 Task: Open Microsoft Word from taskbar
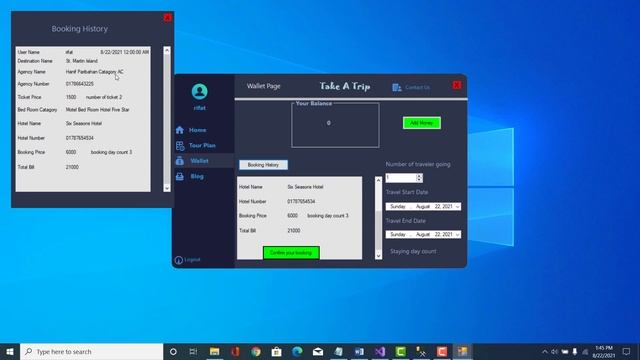359,351
